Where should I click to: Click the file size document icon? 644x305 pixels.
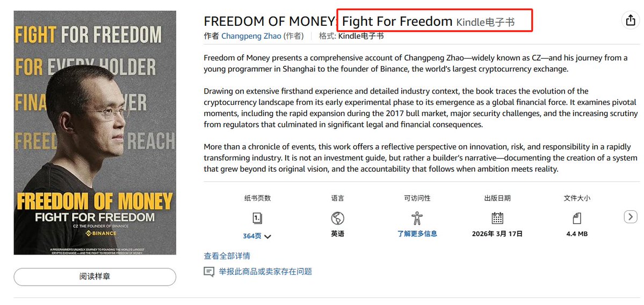tap(577, 218)
